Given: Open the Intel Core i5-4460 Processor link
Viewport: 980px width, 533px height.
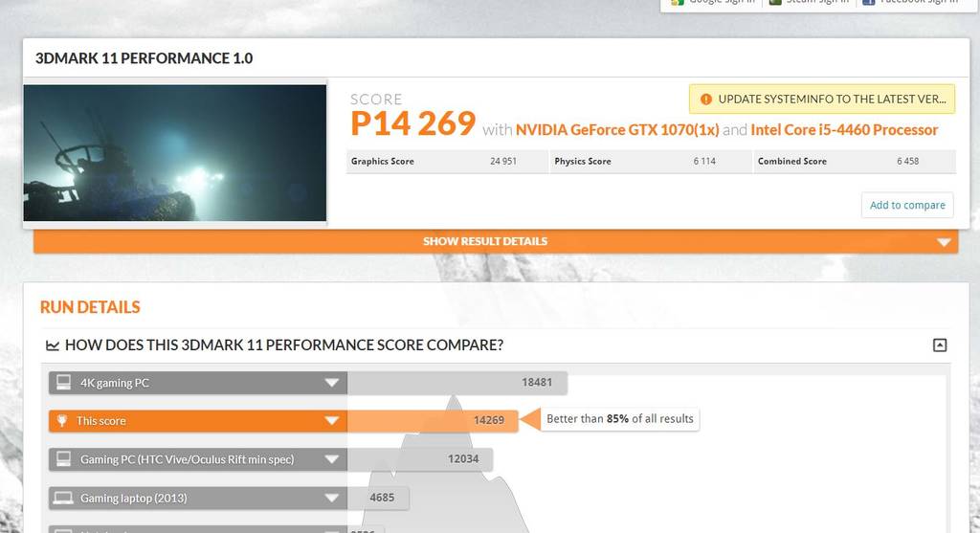Looking at the screenshot, I should coord(844,130).
